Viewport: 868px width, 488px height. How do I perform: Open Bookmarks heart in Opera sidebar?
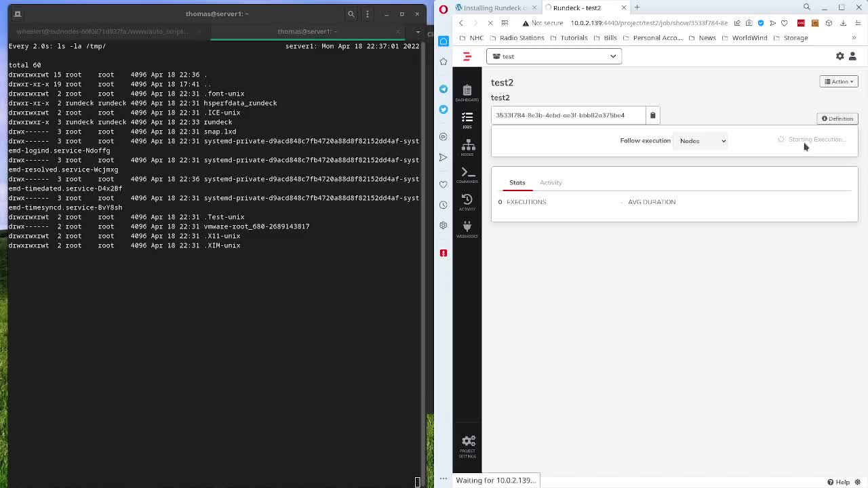[443, 184]
